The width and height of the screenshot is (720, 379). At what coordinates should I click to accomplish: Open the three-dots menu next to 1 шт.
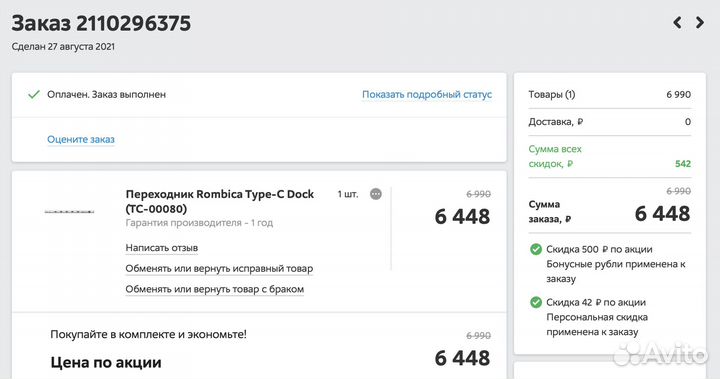[376, 194]
